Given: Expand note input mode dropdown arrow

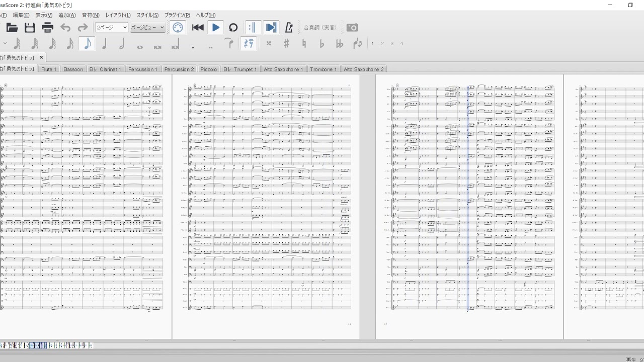Looking at the screenshot, I should pos(5,44).
